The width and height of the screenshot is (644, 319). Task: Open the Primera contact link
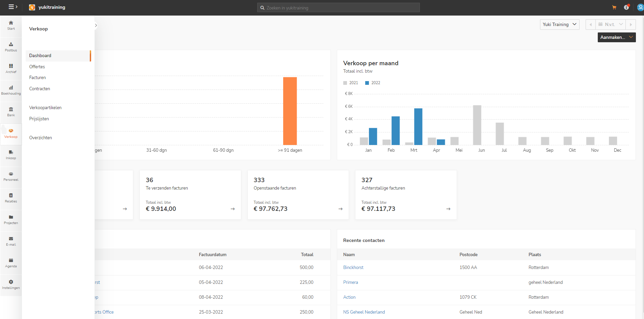[x=351, y=283]
